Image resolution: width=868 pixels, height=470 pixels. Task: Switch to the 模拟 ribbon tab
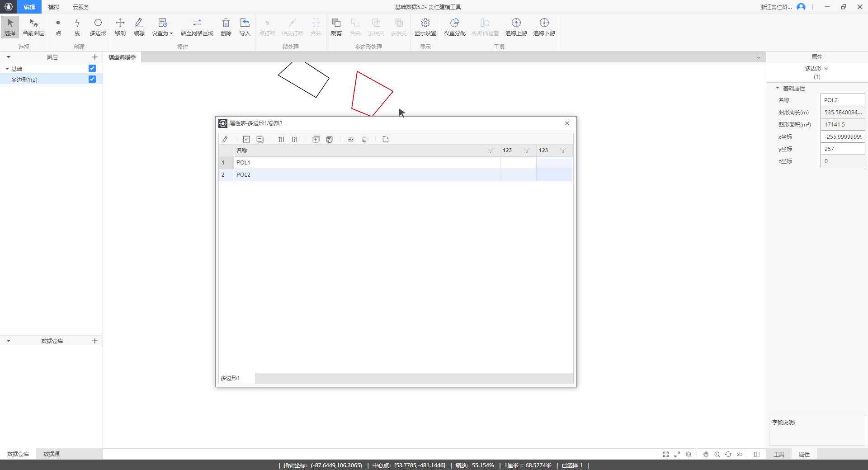pyautogui.click(x=54, y=7)
